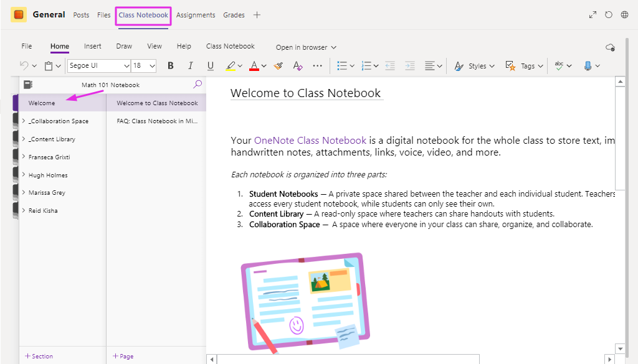Click the Format Painter icon

coord(279,65)
